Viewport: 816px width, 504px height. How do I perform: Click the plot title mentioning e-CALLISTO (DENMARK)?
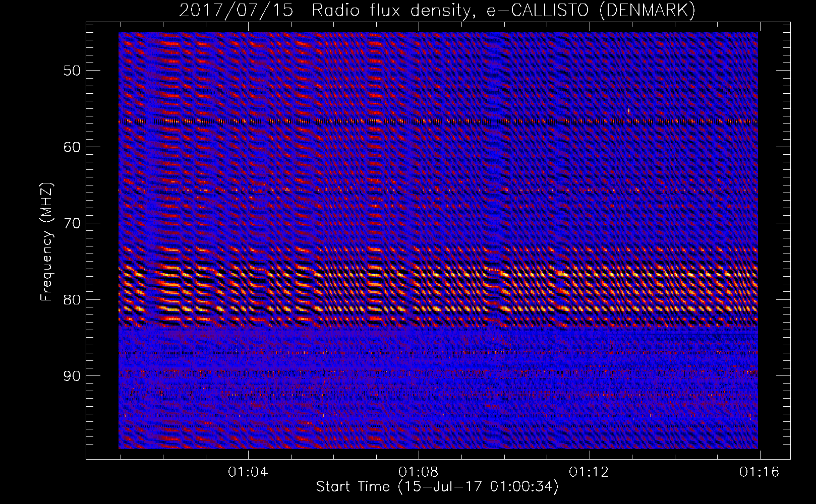[x=437, y=11]
